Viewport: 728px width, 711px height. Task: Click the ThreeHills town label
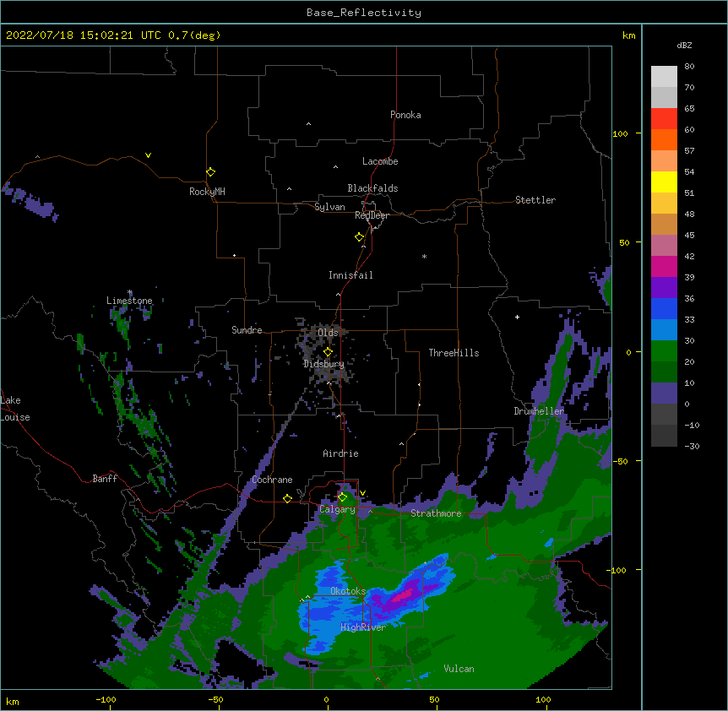tap(454, 353)
